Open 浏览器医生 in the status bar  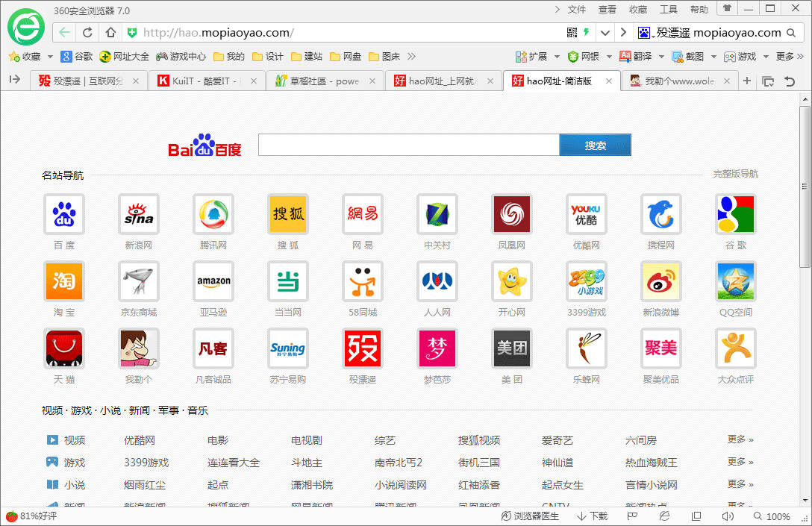[x=531, y=516]
